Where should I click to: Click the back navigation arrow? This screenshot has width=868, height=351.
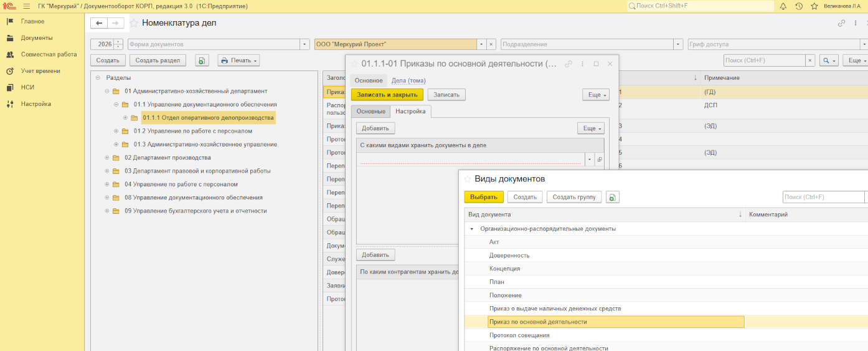point(99,23)
